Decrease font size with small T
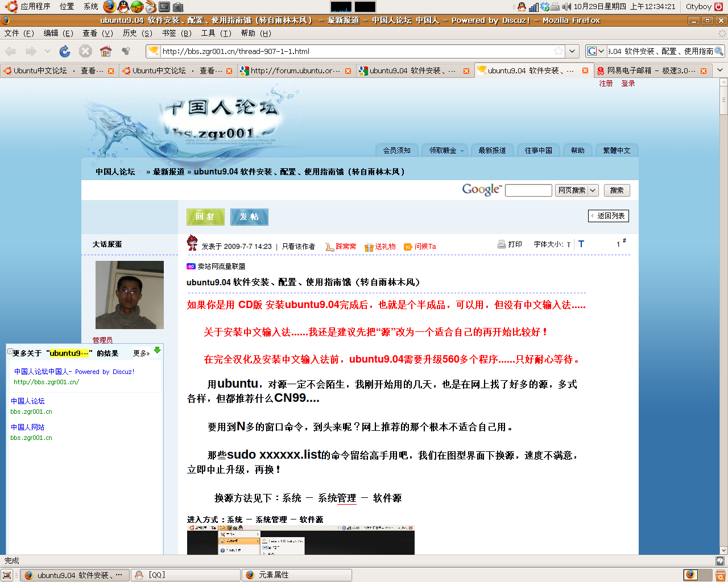Image resolution: width=728 pixels, height=582 pixels. (x=569, y=245)
